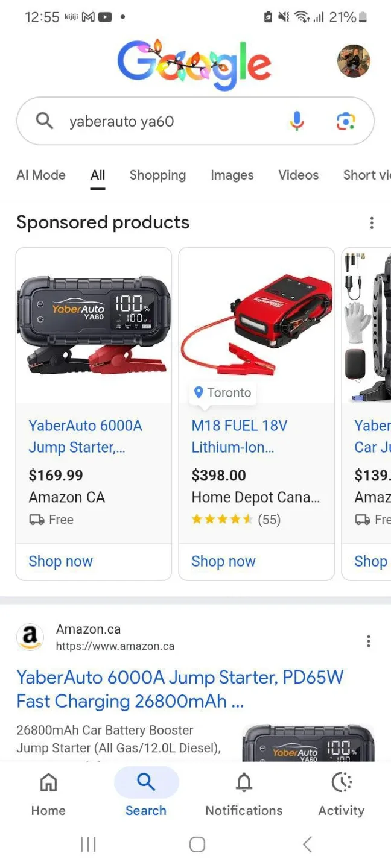Image resolution: width=391 pixels, height=868 pixels.
Task: Open the three-dot menu on the Amazon.ca result
Action: (369, 641)
